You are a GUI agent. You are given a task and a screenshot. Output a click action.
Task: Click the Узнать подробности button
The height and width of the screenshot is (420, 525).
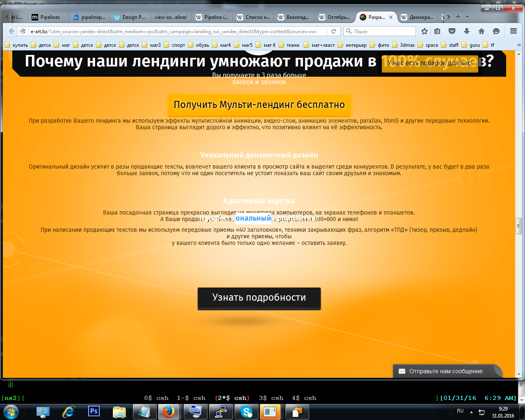pos(259,298)
